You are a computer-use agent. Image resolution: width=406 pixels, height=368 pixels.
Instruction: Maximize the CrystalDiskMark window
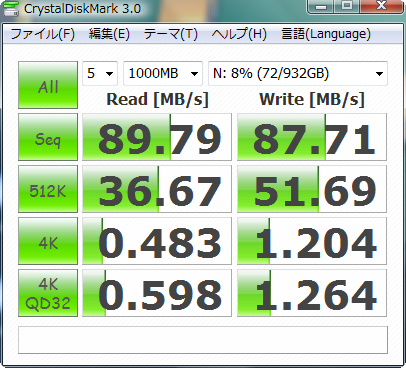[347, 6]
